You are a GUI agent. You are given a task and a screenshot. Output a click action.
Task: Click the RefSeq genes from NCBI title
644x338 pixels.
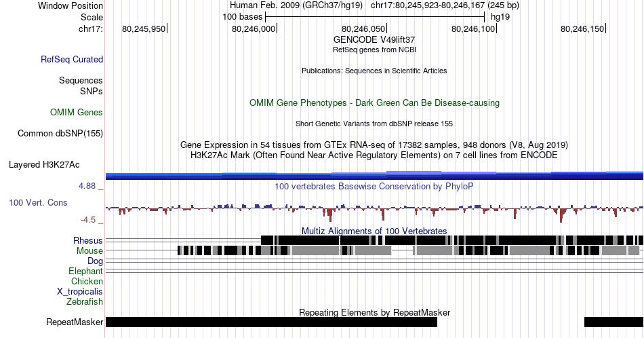pyautogui.click(x=374, y=50)
